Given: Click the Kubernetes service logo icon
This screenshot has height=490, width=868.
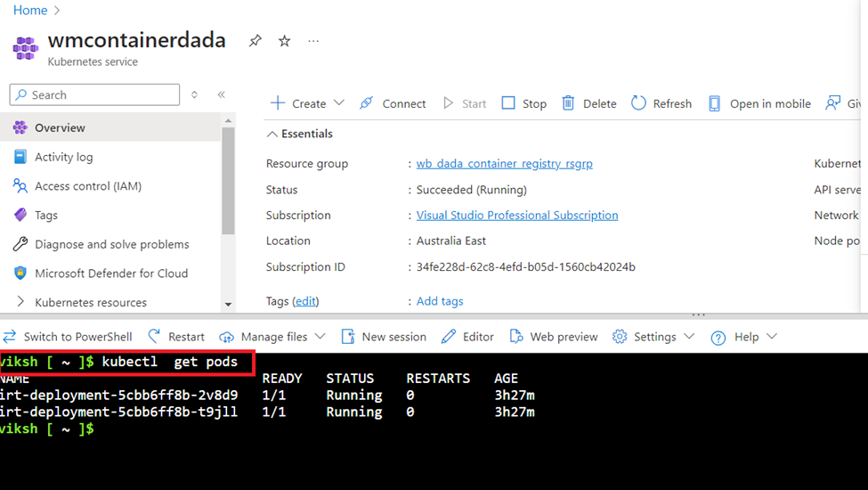Looking at the screenshot, I should coord(26,48).
